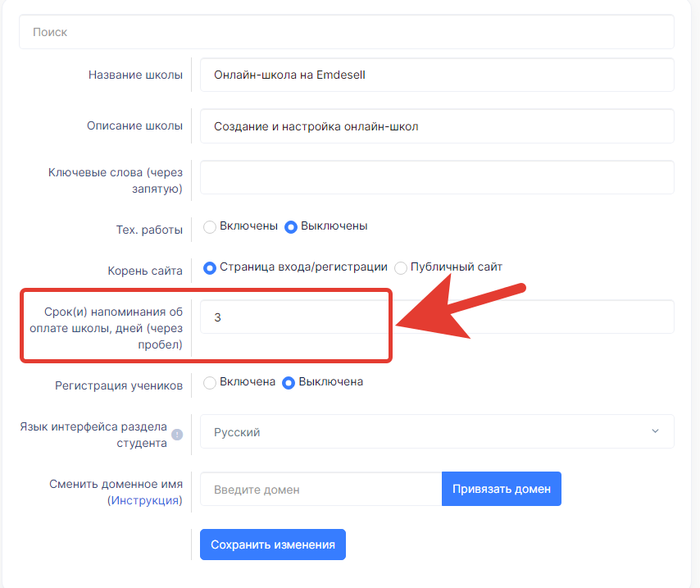Click the Корень сайта label text
Viewport: 700px width, 588px height.
tap(145, 271)
